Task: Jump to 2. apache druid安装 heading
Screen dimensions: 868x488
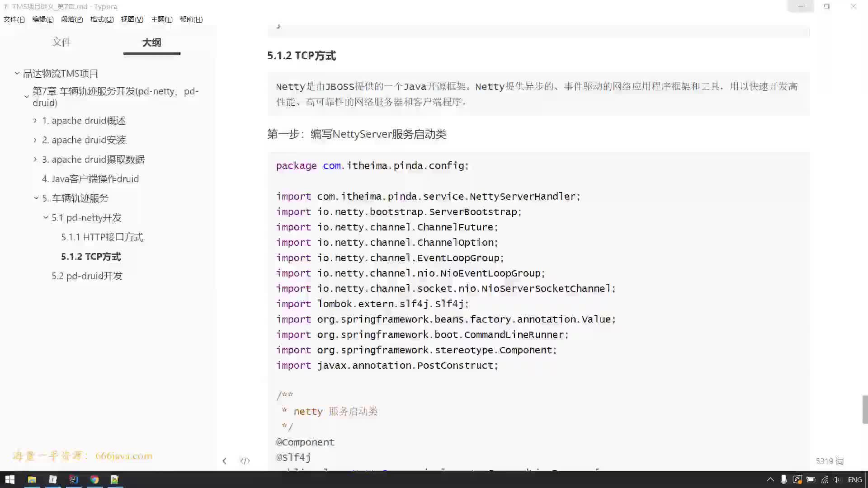Action: [x=84, y=140]
